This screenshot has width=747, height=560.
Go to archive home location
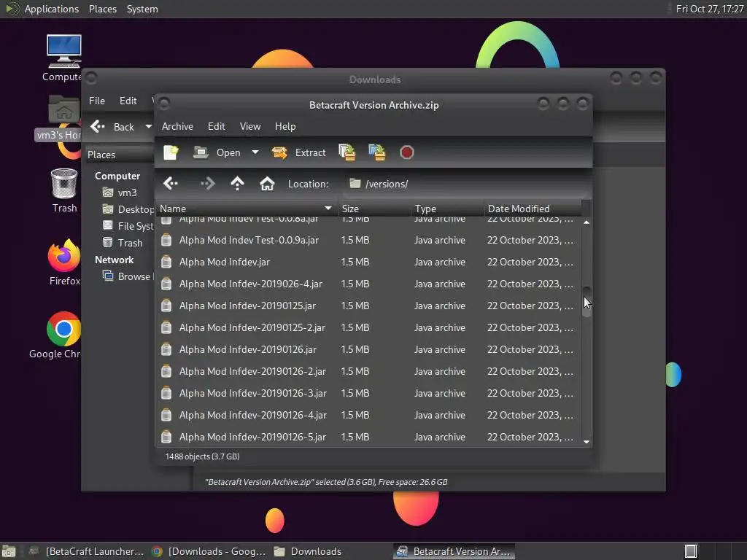(267, 183)
